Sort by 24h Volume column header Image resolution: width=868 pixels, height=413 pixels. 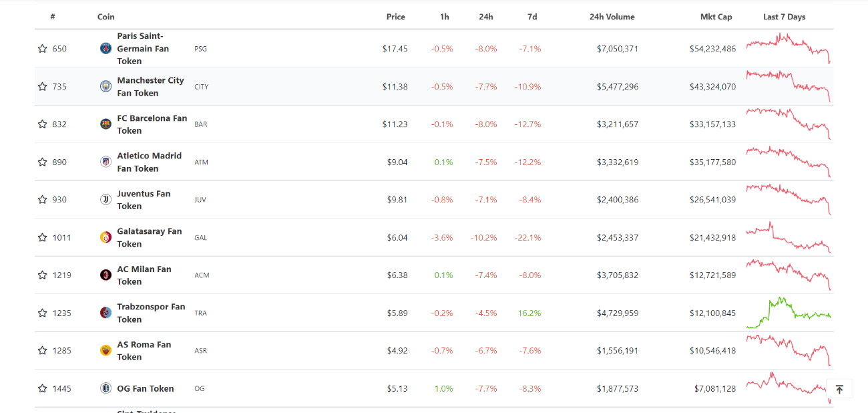coord(612,17)
